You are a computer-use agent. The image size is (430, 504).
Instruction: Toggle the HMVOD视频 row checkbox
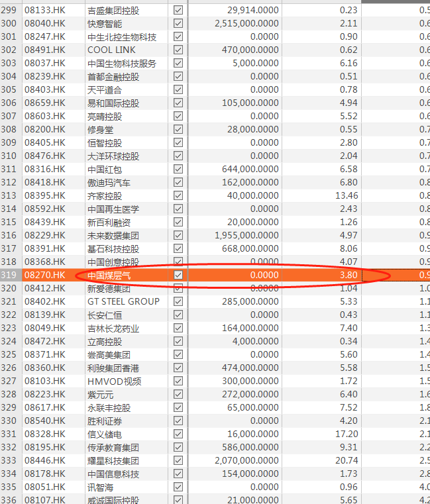[178, 381]
